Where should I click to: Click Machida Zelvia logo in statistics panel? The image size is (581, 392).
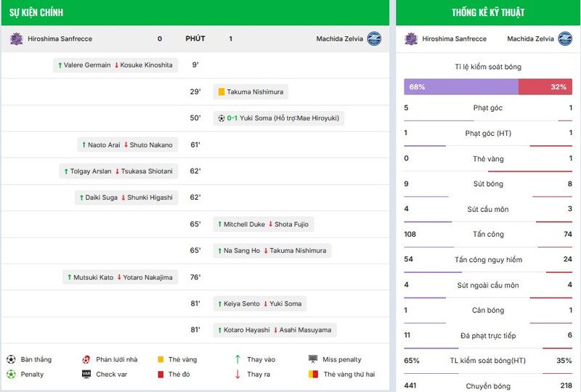click(x=564, y=38)
